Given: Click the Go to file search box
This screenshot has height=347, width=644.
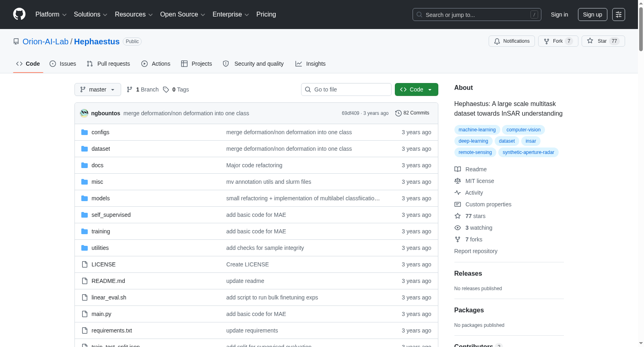Looking at the screenshot, I should coord(346,89).
